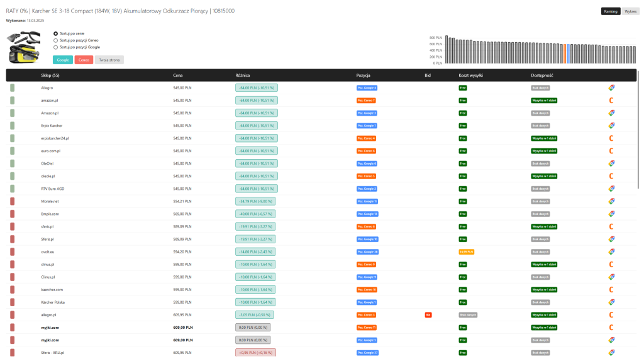The height and width of the screenshot is (359, 644).
Task: Click the '-40,00 PLN (-6,57 %)' difference badge for Empik.com
Action: [x=255, y=214]
